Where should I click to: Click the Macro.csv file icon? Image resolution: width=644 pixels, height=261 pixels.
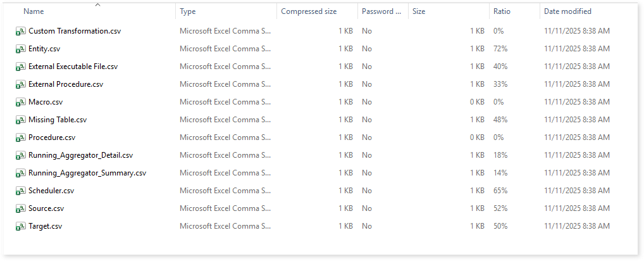(x=20, y=102)
